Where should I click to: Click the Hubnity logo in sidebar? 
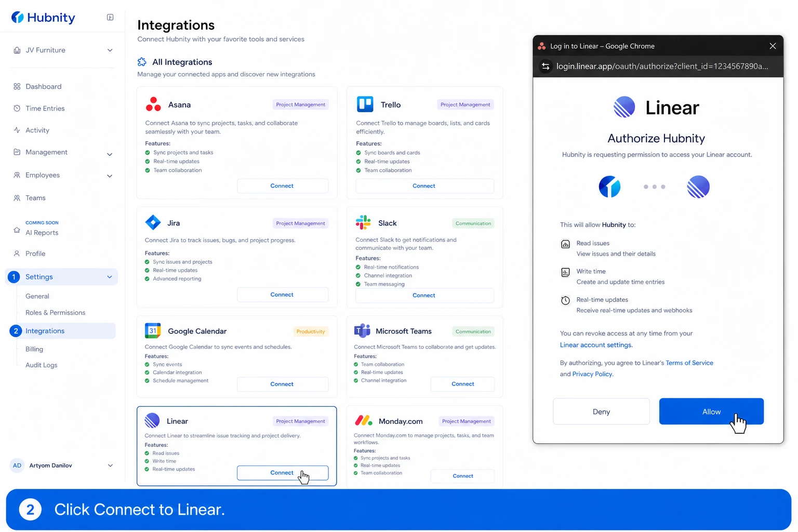pos(43,18)
